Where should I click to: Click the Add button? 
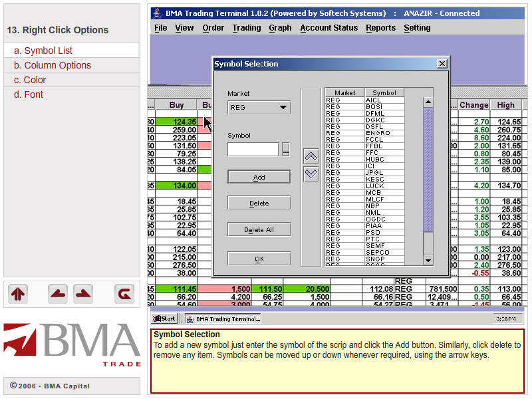tap(259, 177)
